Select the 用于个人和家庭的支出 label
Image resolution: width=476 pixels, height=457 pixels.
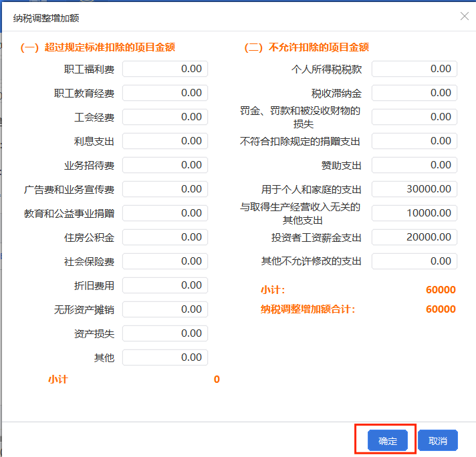312,189
